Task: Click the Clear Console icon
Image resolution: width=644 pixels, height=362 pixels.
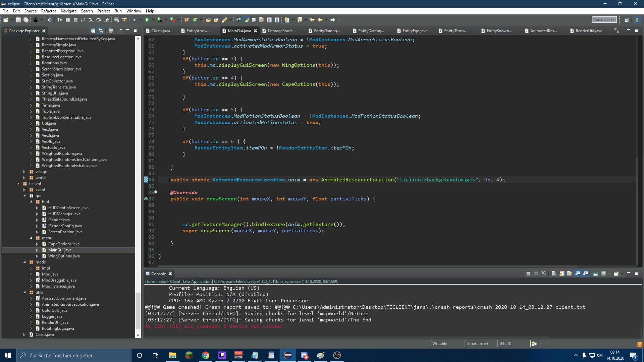Action: tap(554, 274)
